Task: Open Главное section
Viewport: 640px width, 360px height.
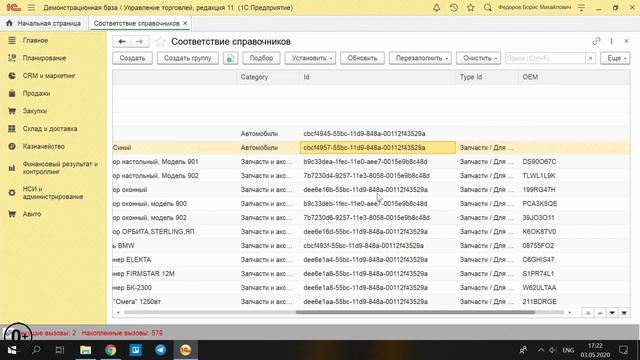Action: tap(35, 40)
